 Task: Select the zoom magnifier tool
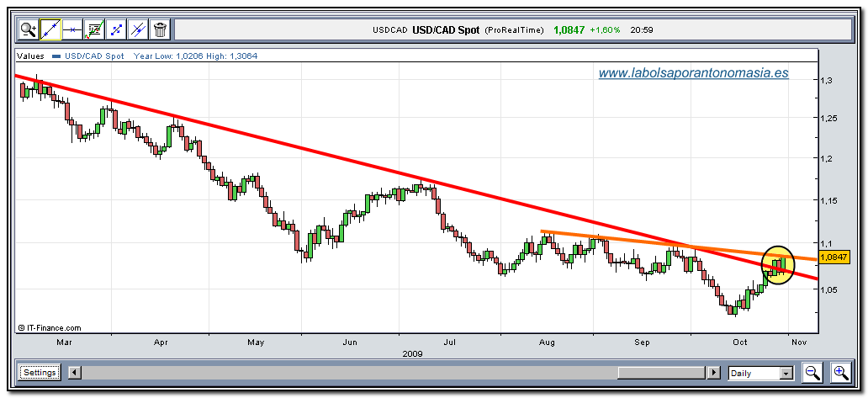point(29,29)
